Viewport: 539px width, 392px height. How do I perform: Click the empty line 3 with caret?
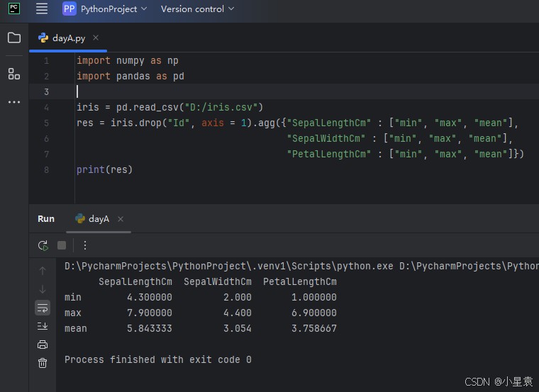284,91
